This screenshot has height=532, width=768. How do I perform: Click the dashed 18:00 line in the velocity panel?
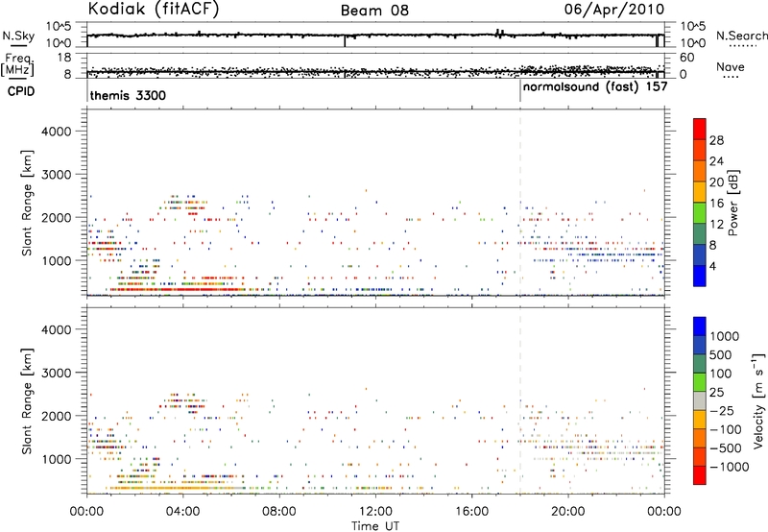click(x=520, y=400)
